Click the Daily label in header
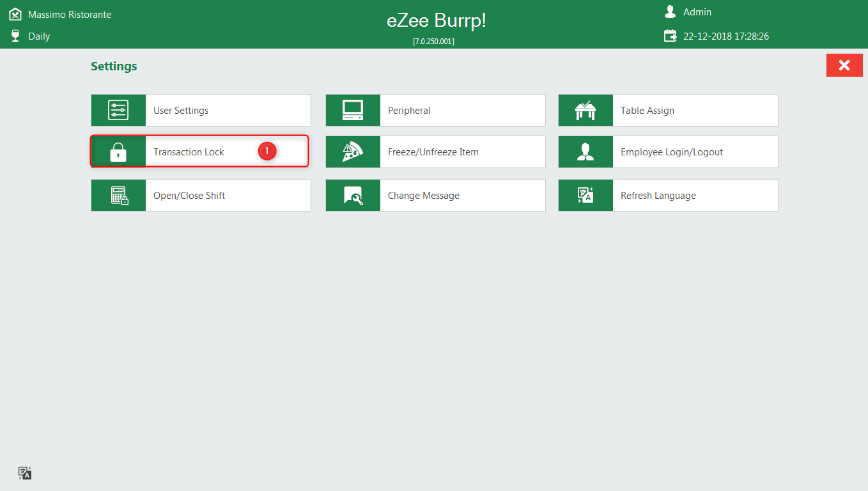 tap(39, 36)
